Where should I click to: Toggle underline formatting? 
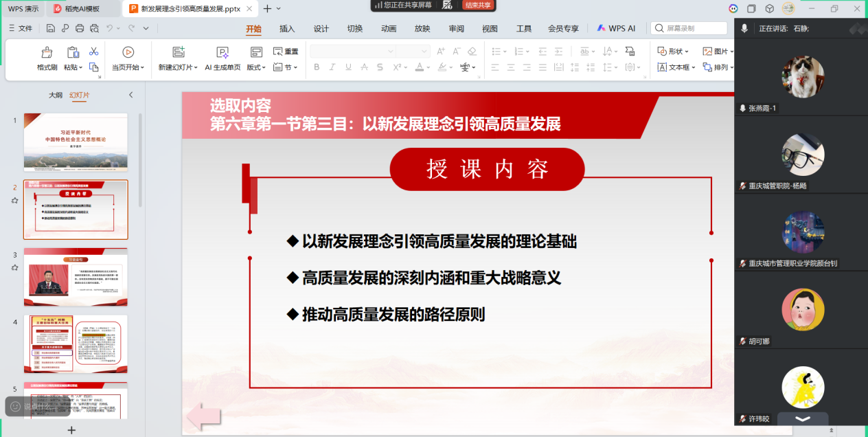(348, 67)
